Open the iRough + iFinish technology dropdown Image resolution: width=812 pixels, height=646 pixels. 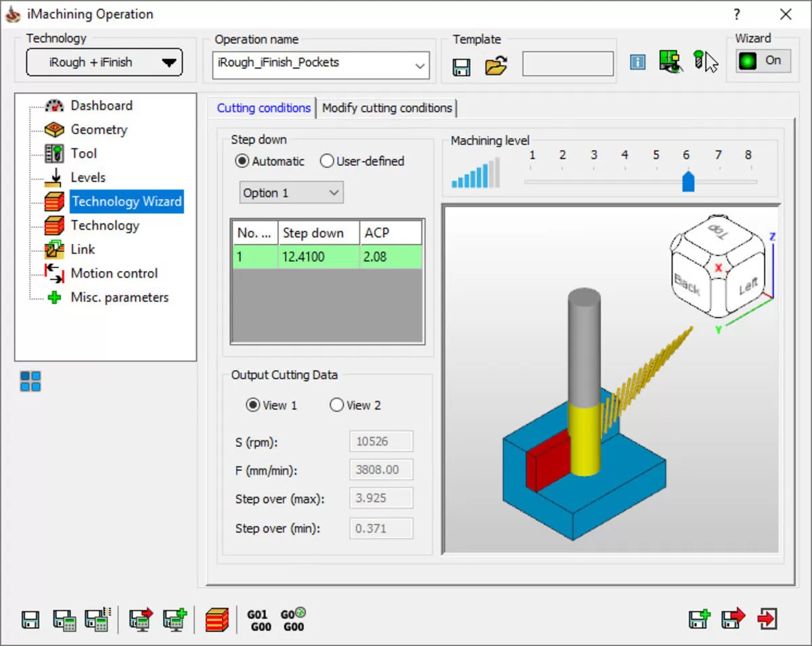(x=104, y=63)
